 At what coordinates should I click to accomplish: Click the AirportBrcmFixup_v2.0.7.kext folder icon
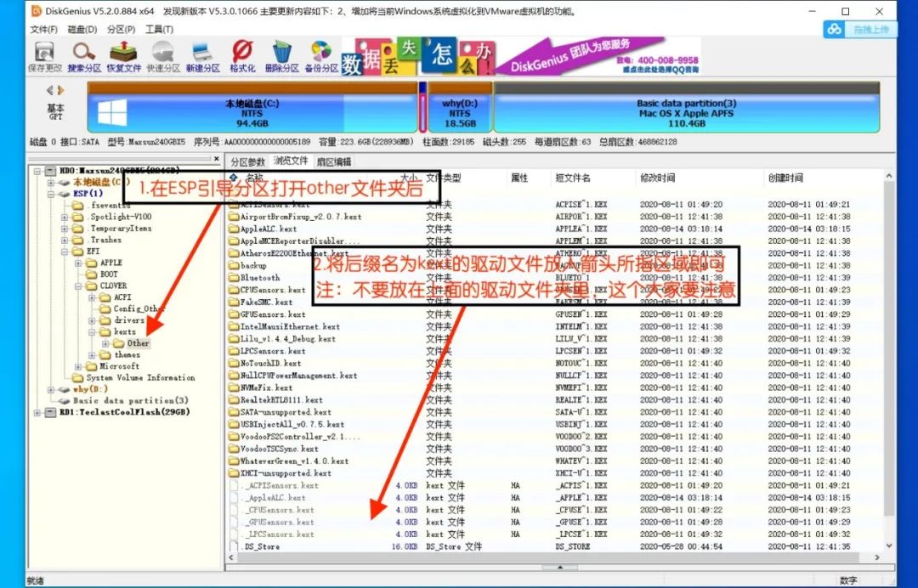(234, 217)
